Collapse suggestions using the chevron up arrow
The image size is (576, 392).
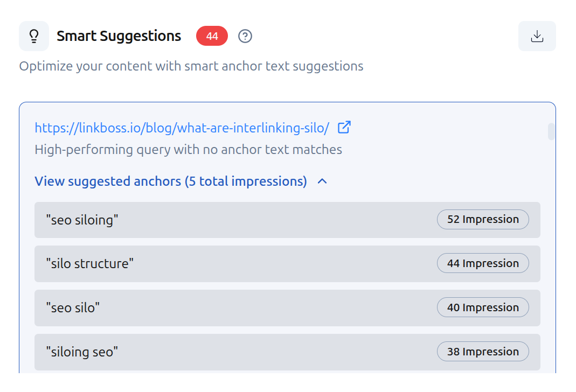click(322, 181)
